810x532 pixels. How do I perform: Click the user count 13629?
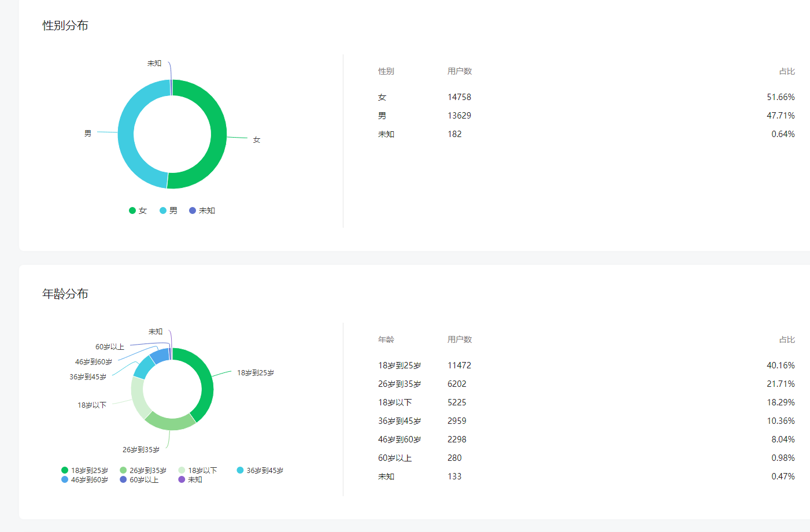(459, 116)
